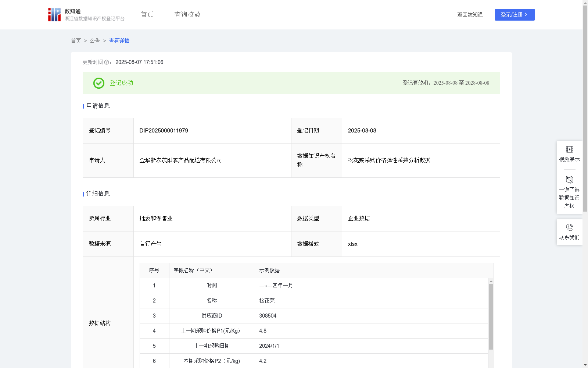Click 公告 in the breadcrumb
The width and height of the screenshot is (588, 368).
click(95, 41)
